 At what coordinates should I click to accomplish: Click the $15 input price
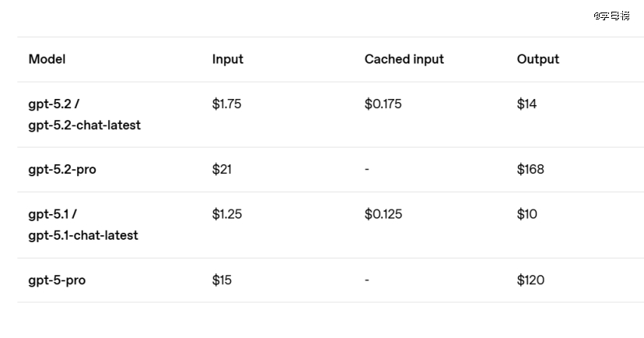(x=222, y=280)
